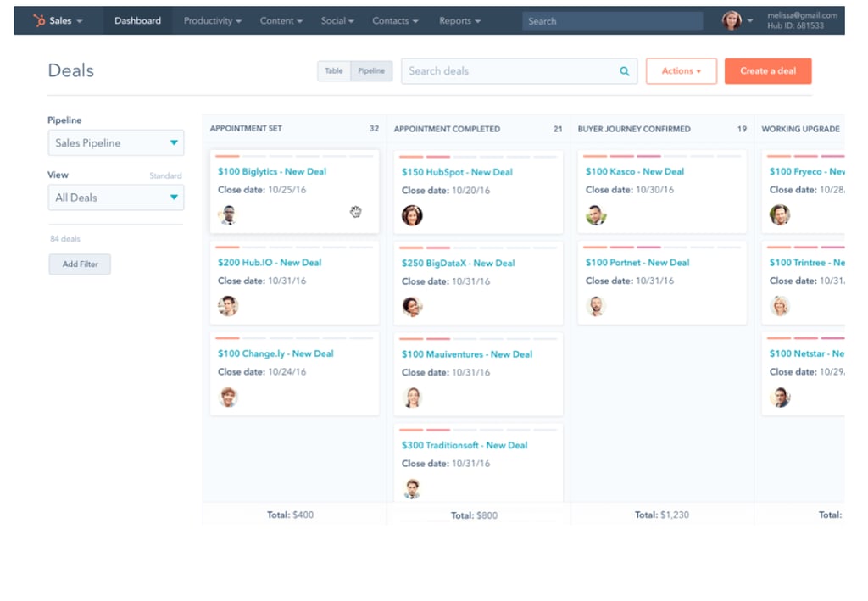Click owner avatar on Kasco deal card
Image resolution: width=868 pixels, height=601 pixels.
tap(596, 214)
